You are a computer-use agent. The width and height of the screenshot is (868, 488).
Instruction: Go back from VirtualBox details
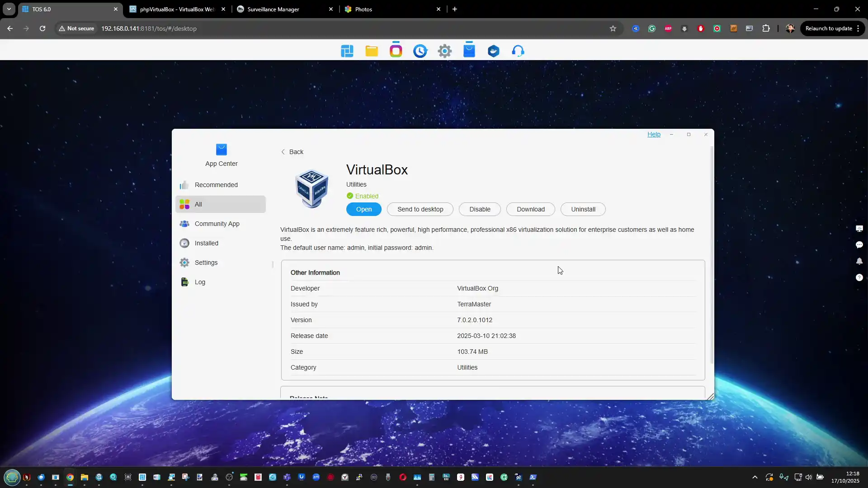(292, 152)
